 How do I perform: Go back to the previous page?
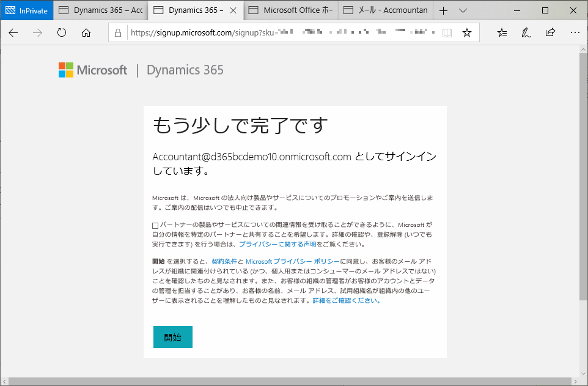tap(13, 33)
